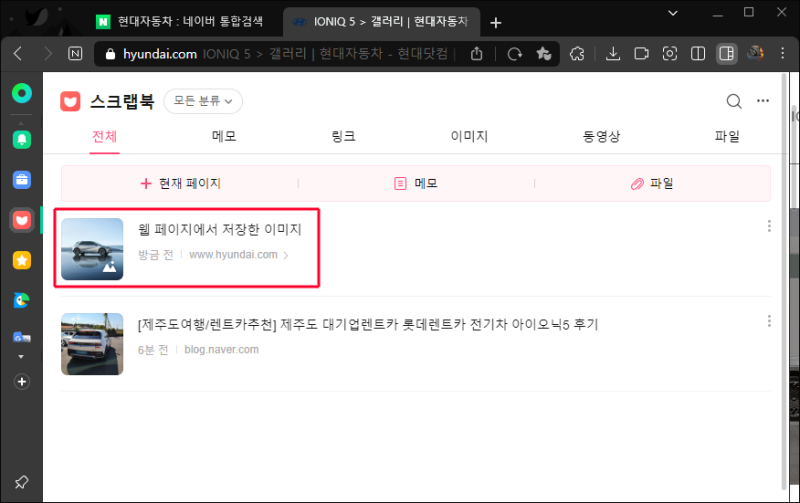Add a sidebar app with plus button
The width and height of the screenshot is (800, 503).
(x=21, y=382)
